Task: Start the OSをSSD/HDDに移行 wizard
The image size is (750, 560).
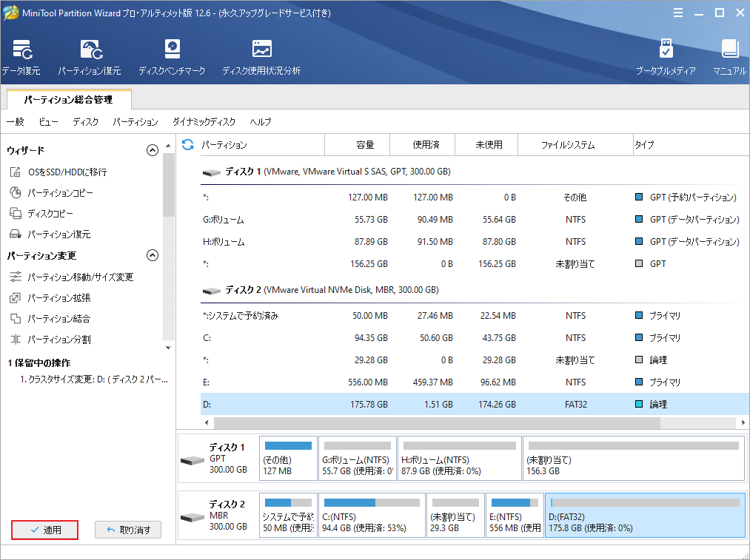Action: click(67, 172)
